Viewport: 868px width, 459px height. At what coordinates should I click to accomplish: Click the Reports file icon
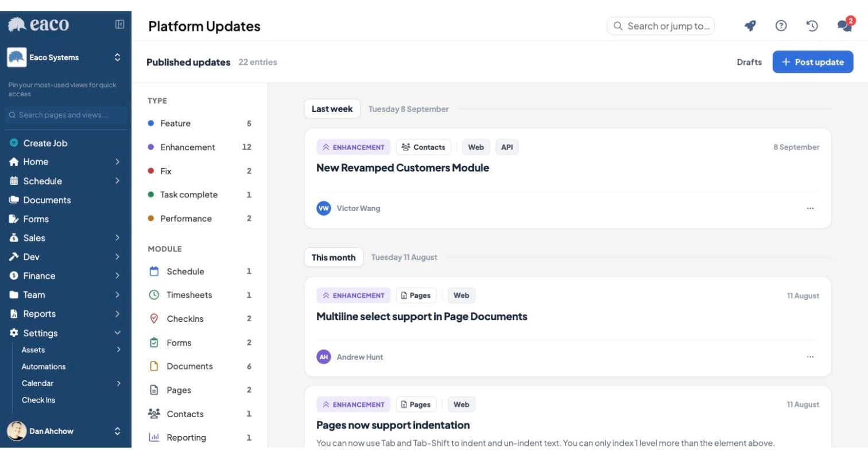click(14, 314)
